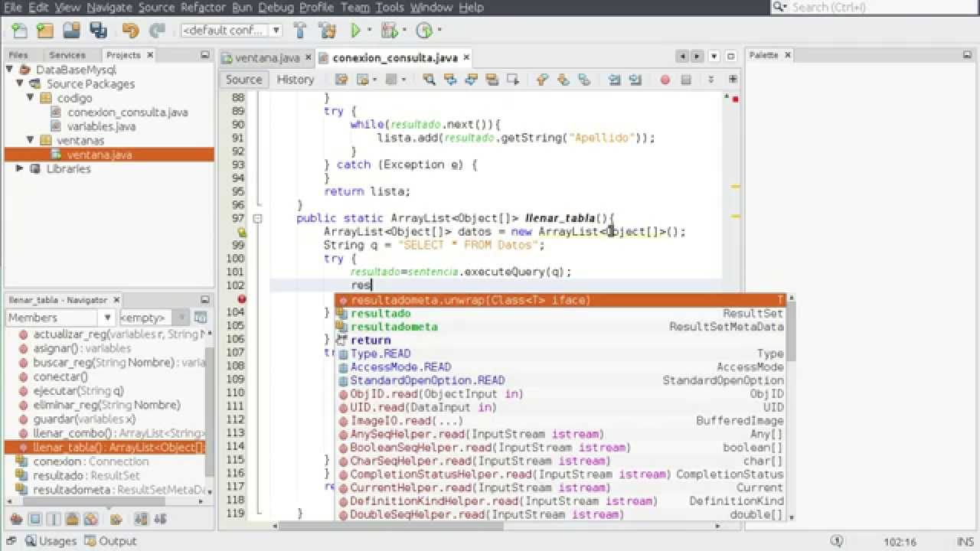Image resolution: width=980 pixels, height=551 pixels.
Task: Toggle Show Non-Public Members in Navigator
Action: pos(72,519)
